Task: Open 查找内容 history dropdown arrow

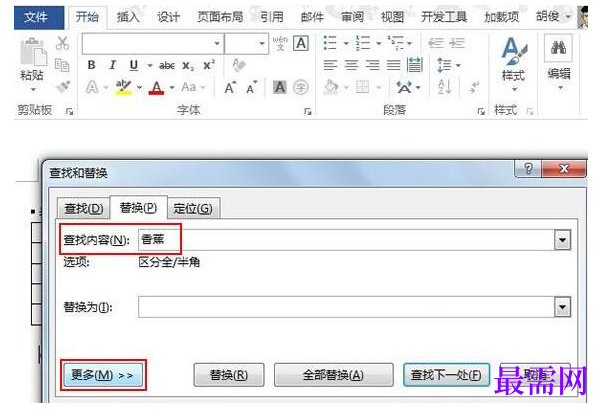Action: [x=562, y=240]
